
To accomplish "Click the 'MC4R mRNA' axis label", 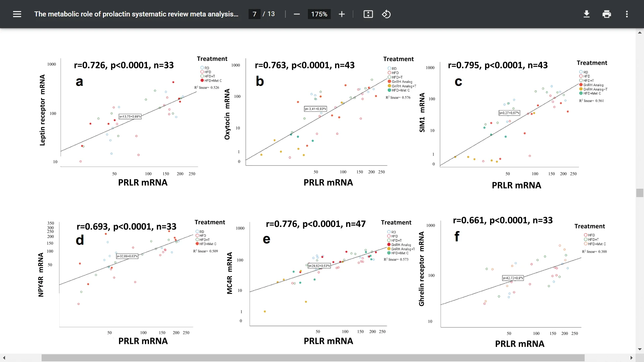I will [x=229, y=273].
